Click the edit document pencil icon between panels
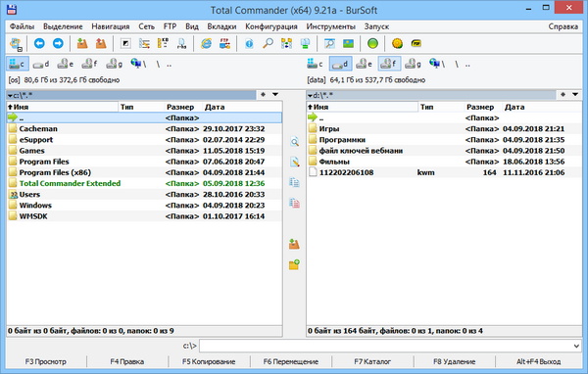 pyautogui.click(x=295, y=163)
